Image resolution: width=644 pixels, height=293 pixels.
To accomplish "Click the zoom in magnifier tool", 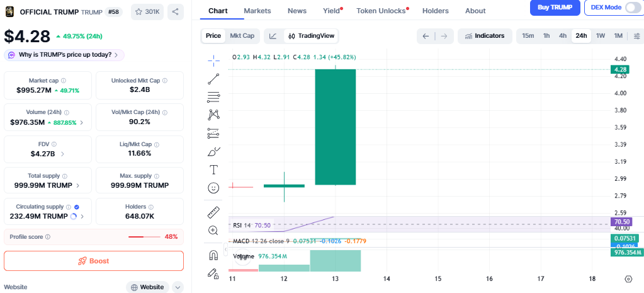I will point(213,231).
